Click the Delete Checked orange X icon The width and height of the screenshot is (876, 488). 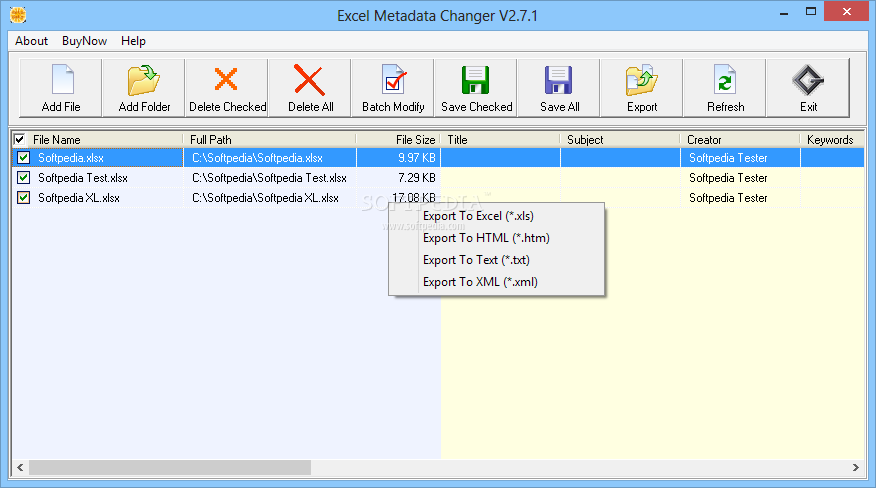click(226, 79)
